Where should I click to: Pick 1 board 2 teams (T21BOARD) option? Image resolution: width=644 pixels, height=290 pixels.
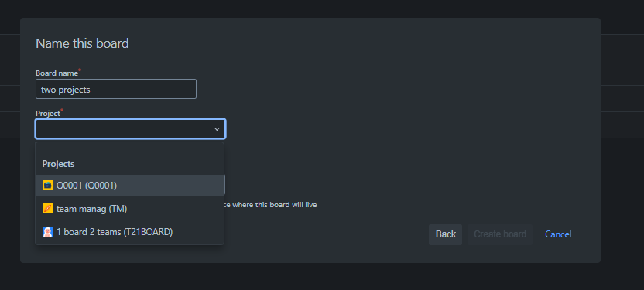tap(130, 232)
